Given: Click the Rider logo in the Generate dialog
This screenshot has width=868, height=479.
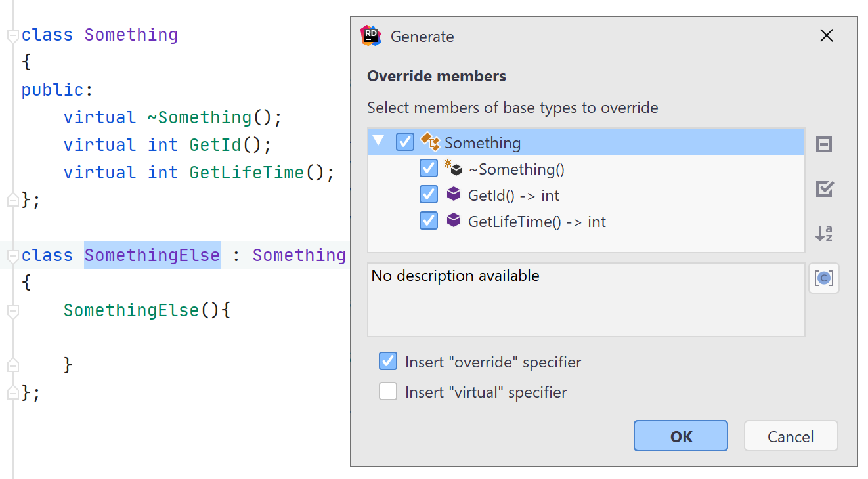Looking at the screenshot, I should [371, 35].
